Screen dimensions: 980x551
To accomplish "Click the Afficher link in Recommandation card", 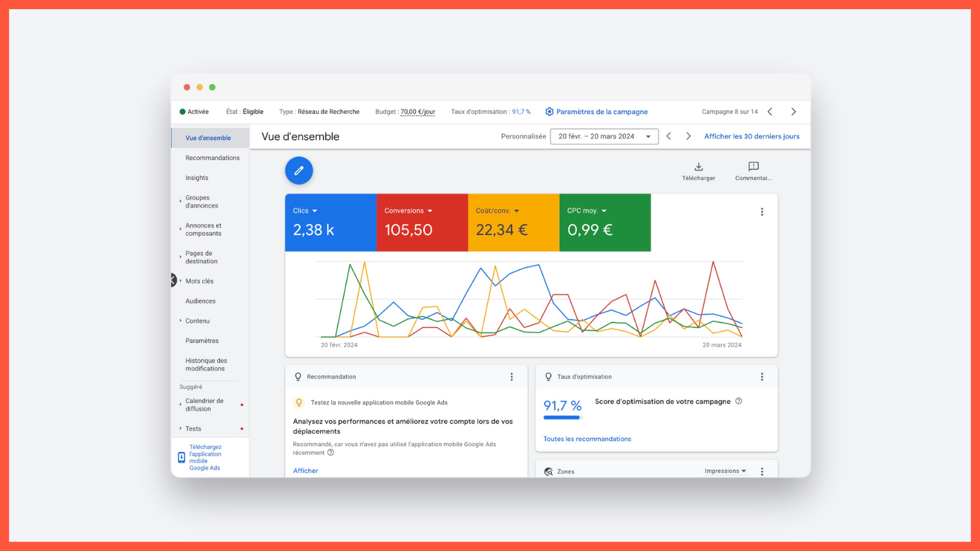I will (x=306, y=471).
